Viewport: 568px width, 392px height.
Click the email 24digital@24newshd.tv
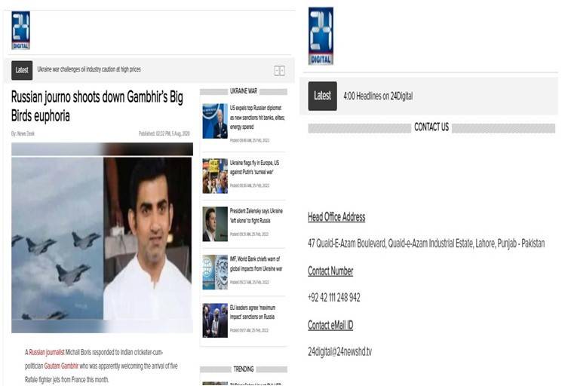[339, 351]
